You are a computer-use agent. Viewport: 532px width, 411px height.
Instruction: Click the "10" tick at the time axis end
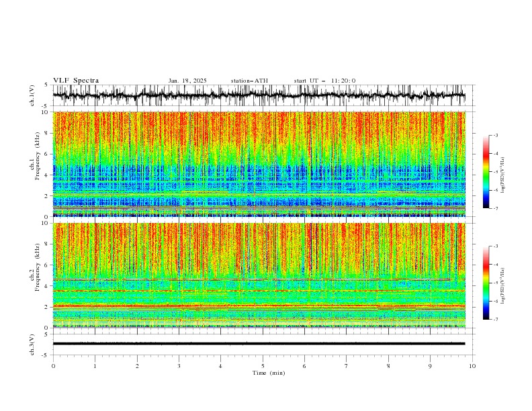(x=472, y=366)
